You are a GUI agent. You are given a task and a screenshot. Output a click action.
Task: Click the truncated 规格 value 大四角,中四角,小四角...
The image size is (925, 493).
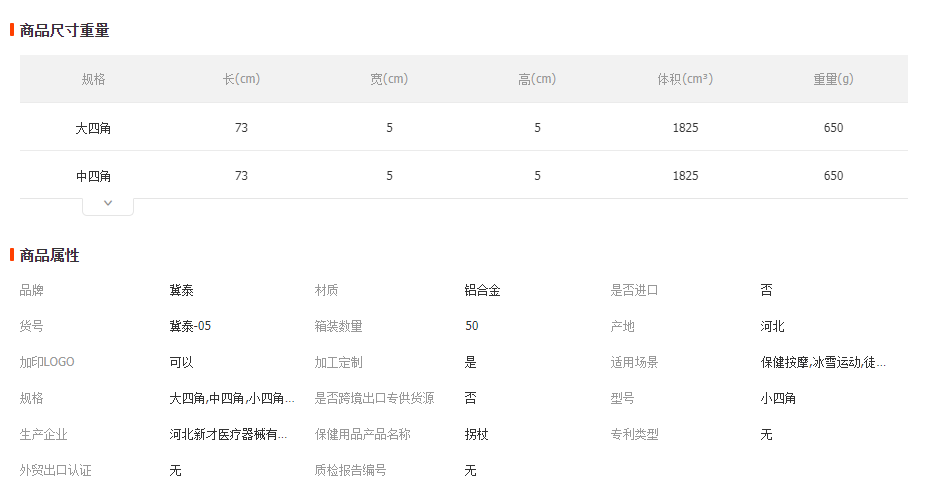[x=232, y=399]
